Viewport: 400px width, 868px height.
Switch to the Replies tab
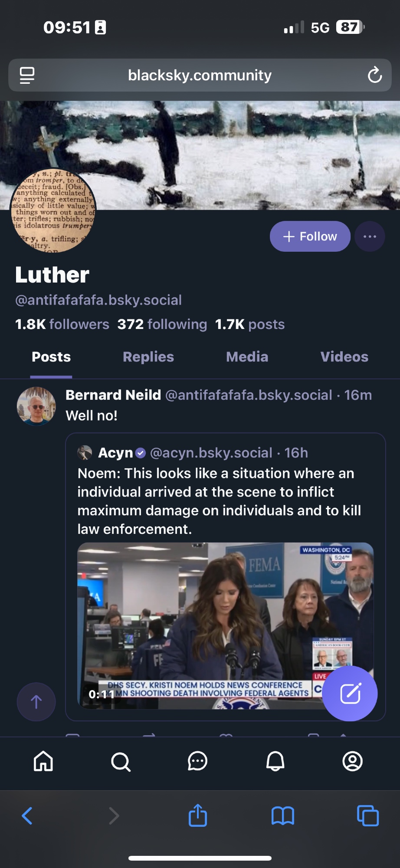[148, 357]
